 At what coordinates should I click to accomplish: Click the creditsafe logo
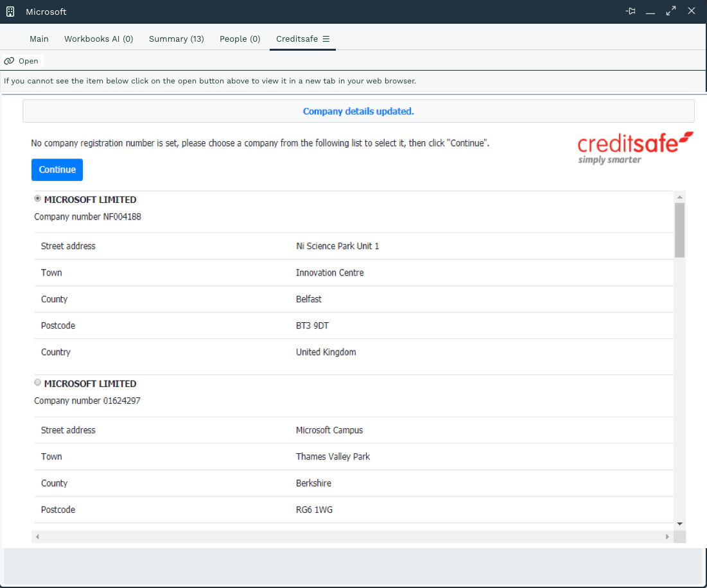635,148
